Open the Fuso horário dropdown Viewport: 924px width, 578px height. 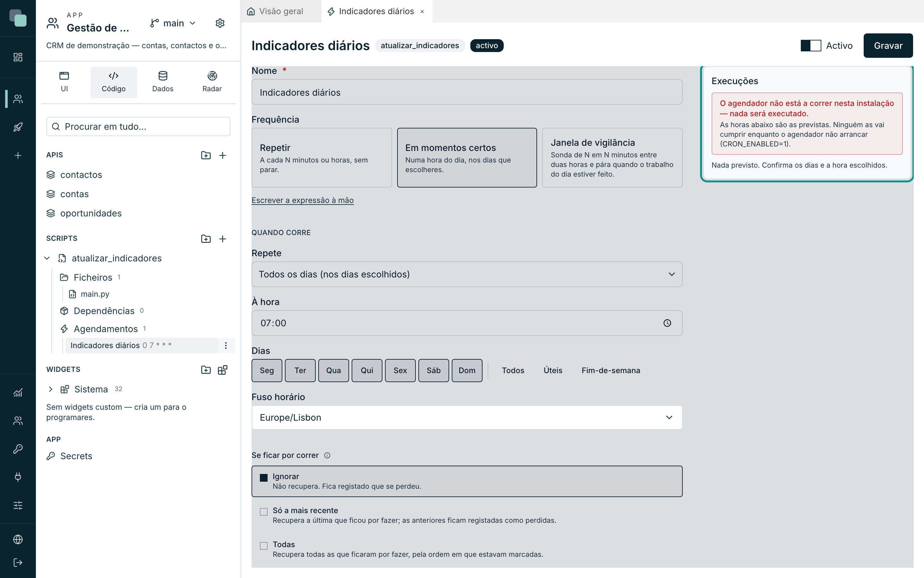[x=466, y=417]
